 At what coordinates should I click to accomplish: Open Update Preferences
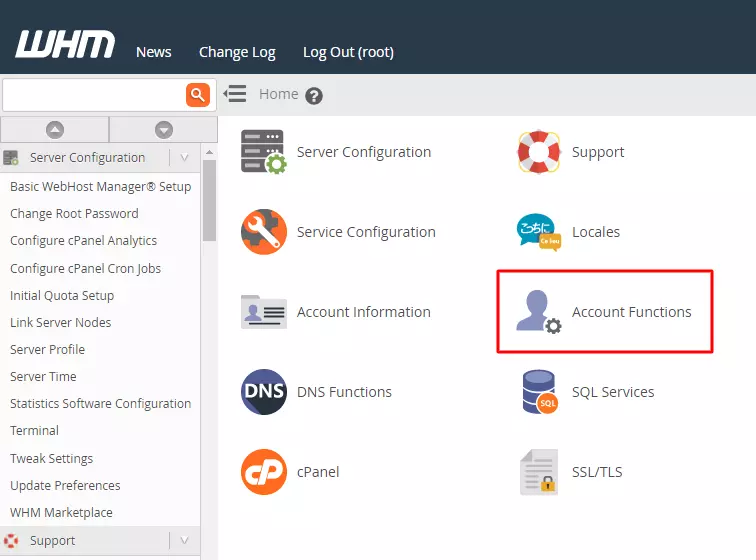point(65,486)
